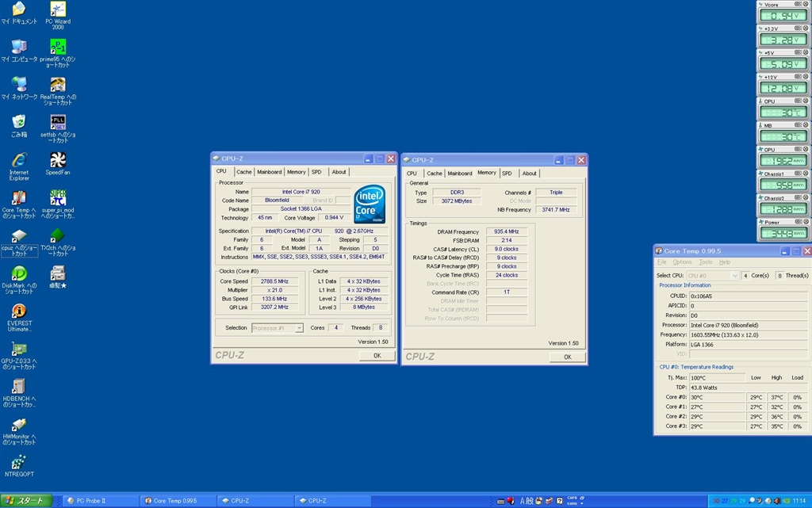
Task: Select the SpeedFan desktop icon
Action: pos(58,160)
